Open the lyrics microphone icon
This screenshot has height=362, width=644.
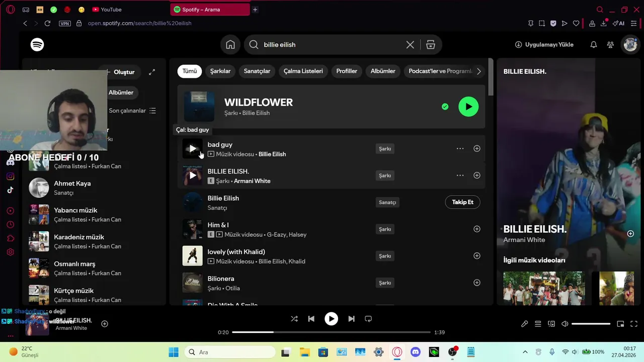(524, 324)
